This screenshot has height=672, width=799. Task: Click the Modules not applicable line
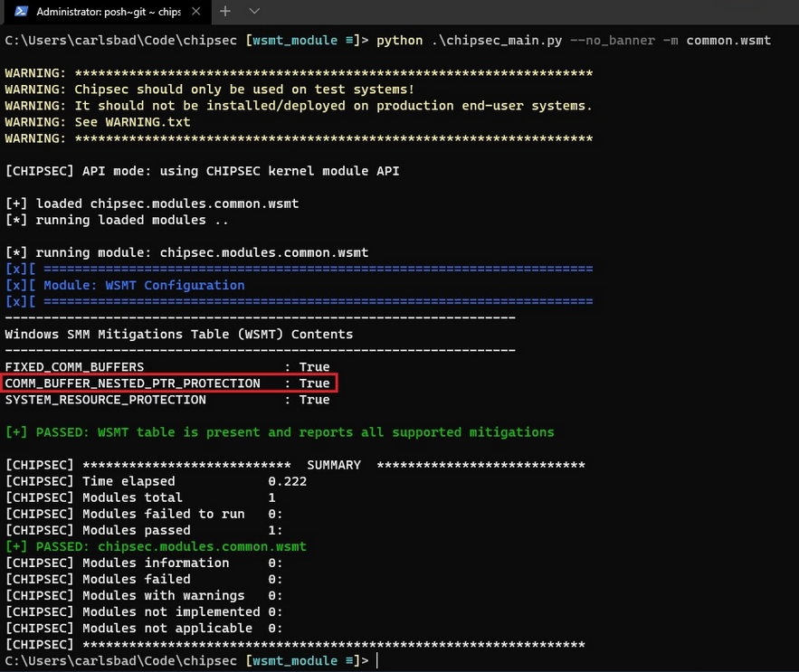click(145, 628)
